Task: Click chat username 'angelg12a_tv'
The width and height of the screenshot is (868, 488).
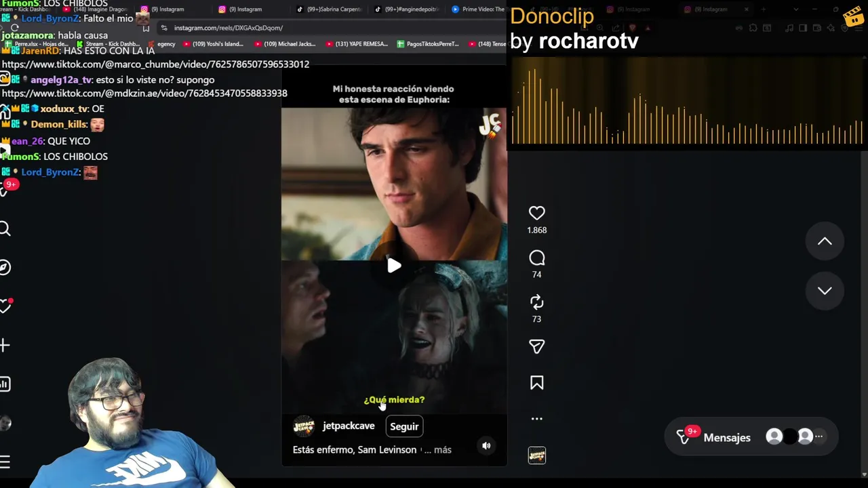Action: (61, 80)
